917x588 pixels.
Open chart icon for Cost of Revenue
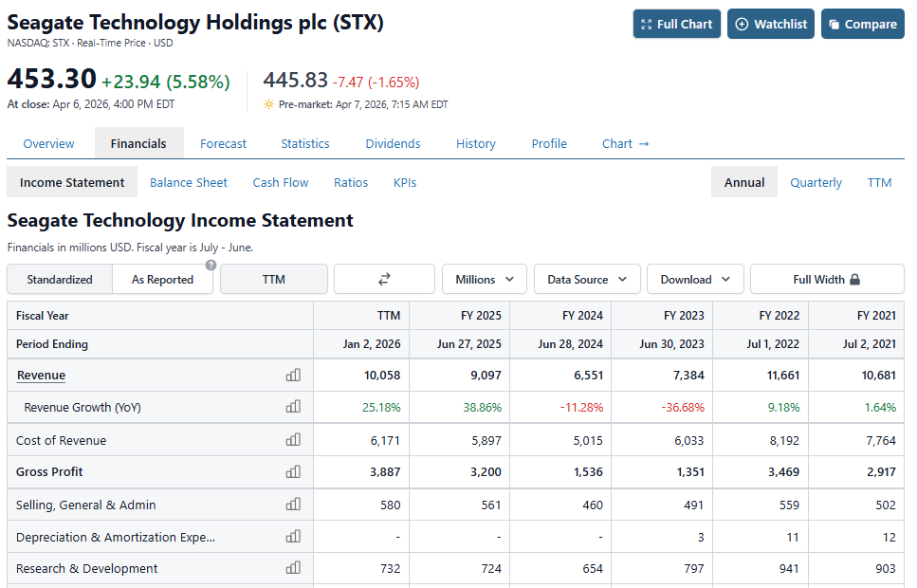click(x=293, y=440)
